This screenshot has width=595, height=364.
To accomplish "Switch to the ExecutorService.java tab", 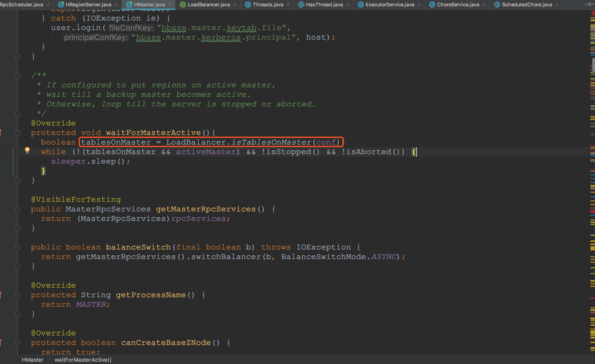I will (x=390, y=5).
